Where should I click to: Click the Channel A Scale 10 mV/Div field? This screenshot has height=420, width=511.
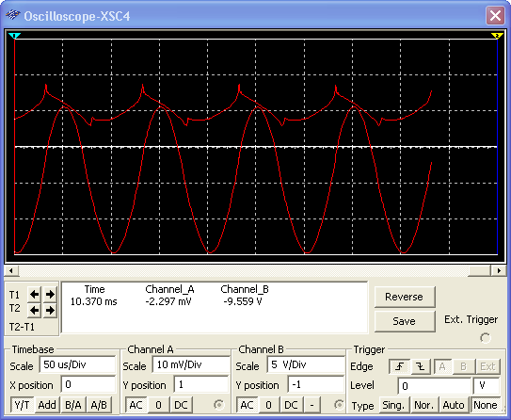[191, 364]
